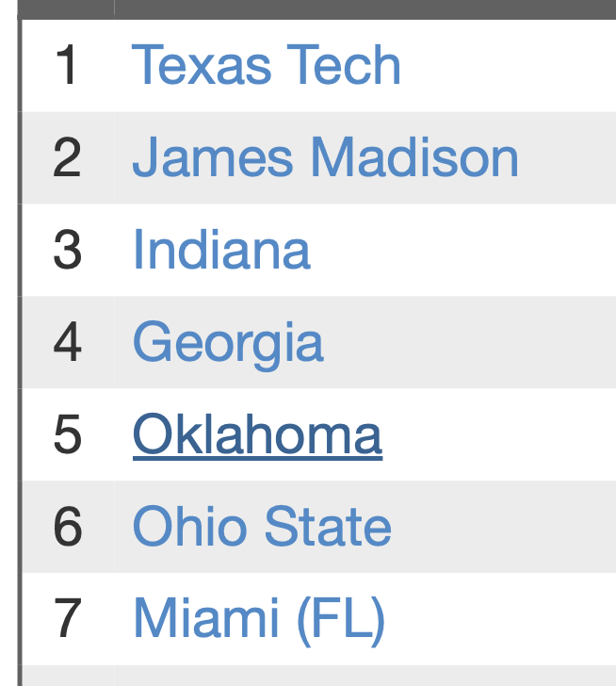616x686 pixels.
Task: Select the rank 7 cell
Action: click(67, 619)
